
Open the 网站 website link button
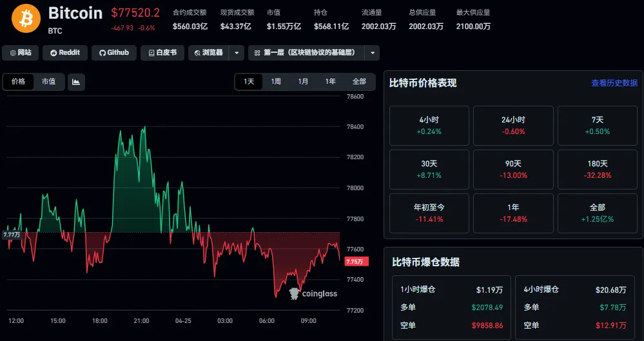pyautogui.click(x=21, y=53)
